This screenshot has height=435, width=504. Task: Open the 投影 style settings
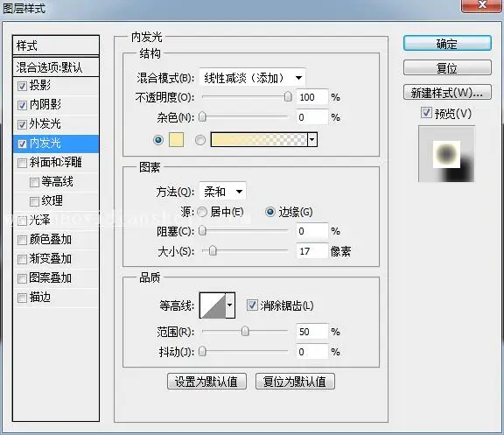tap(40, 86)
